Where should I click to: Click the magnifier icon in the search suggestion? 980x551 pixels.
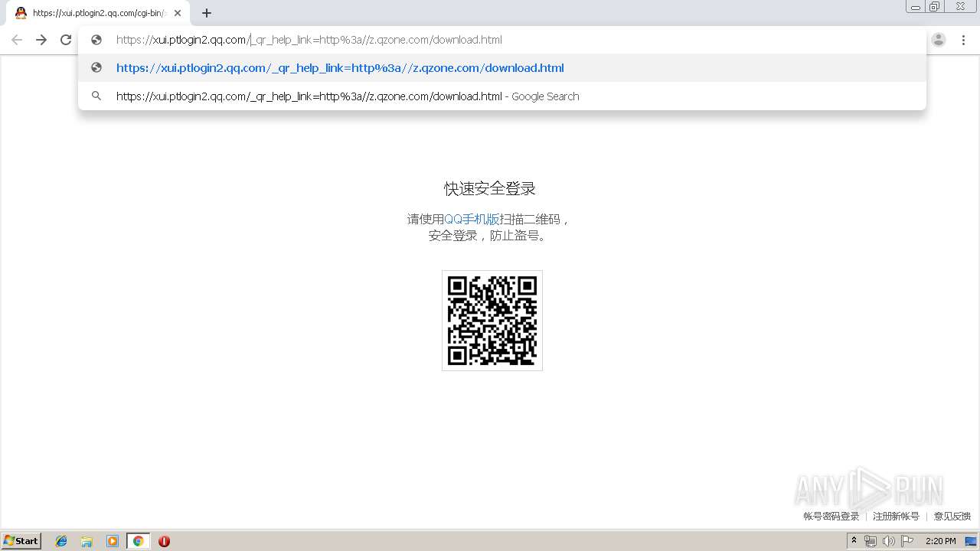(96, 96)
